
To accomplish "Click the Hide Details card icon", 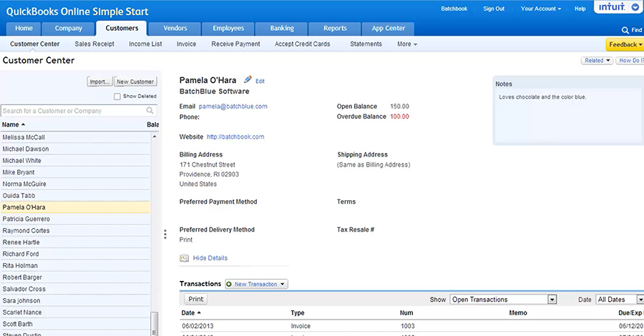I will click(184, 258).
